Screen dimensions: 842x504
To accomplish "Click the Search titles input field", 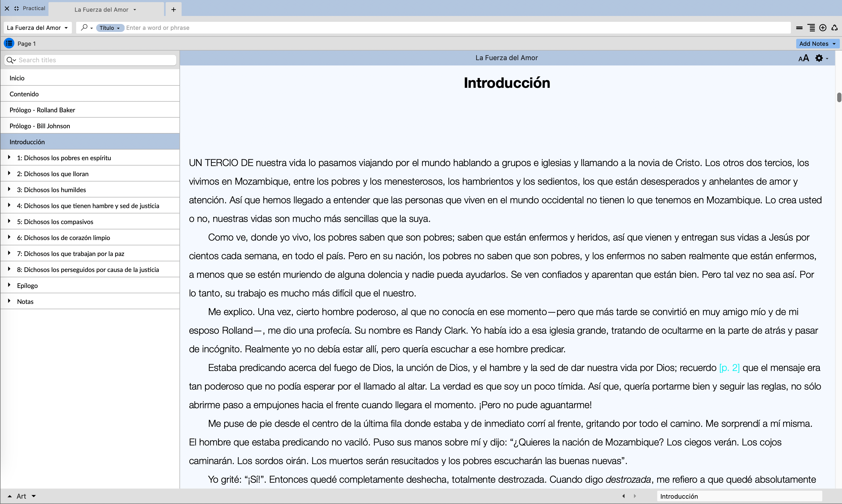I will point(95,60).
